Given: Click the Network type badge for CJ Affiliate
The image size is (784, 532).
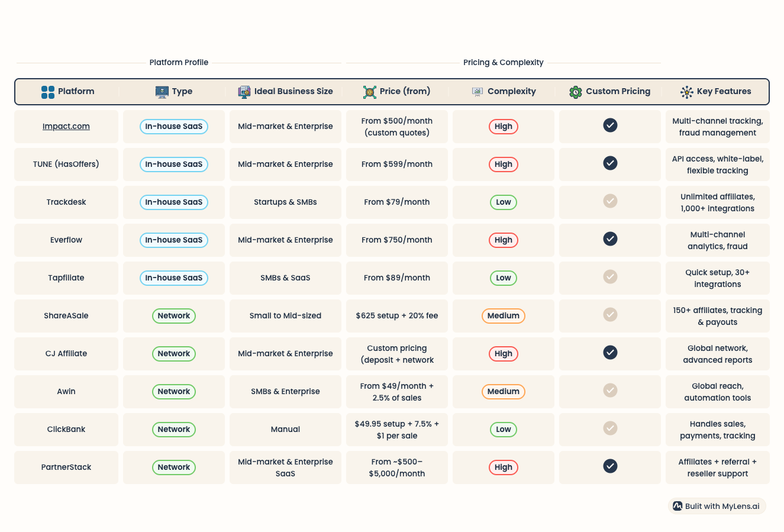Looking at the screenshot, I should tap(174, 354).
